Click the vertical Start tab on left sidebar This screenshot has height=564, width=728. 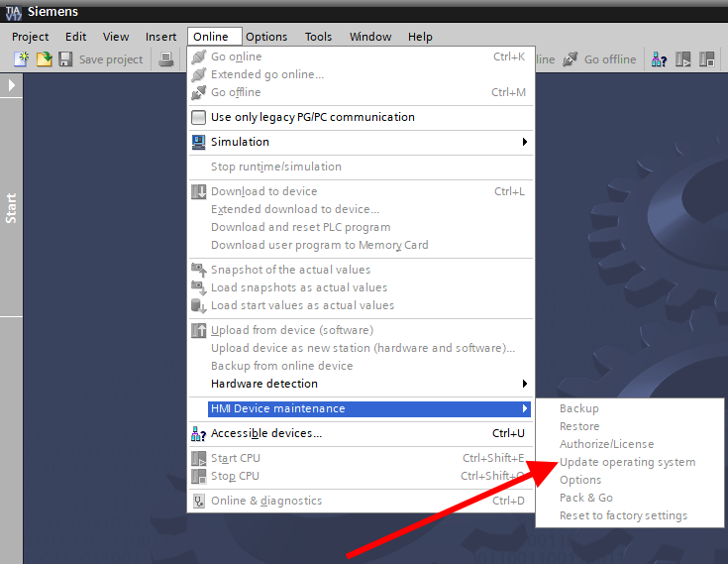point(11,208)
